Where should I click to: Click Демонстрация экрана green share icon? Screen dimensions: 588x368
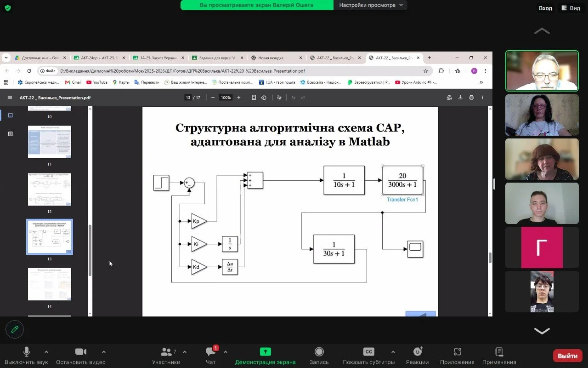[x=266, y=351]
